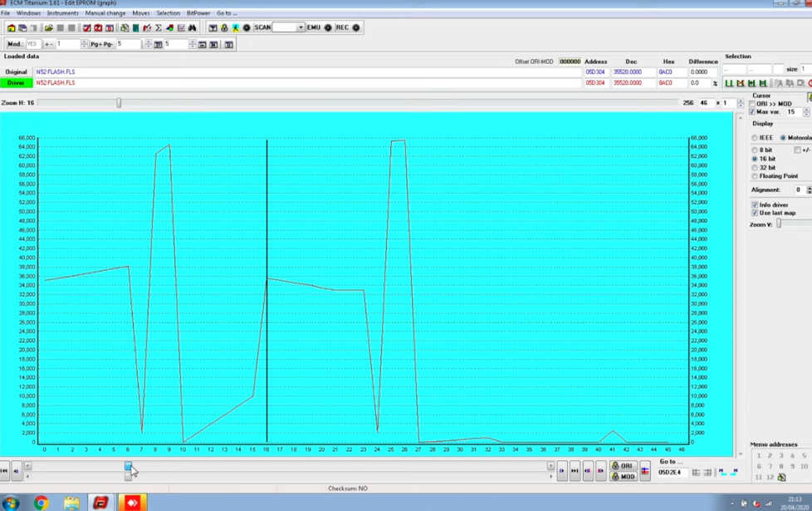Select the IEEE radio button
This screenshot has height=511, width=812.
[x=755, y=138]
